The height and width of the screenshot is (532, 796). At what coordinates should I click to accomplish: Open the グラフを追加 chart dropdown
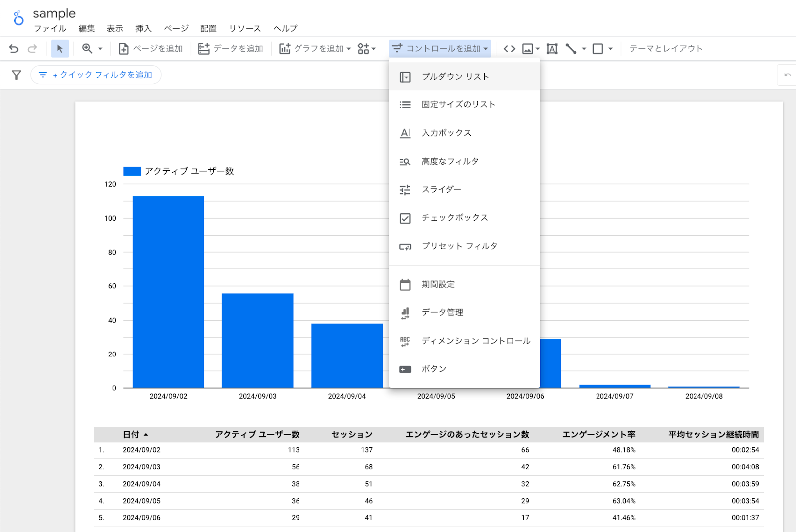tap(315, 49)
